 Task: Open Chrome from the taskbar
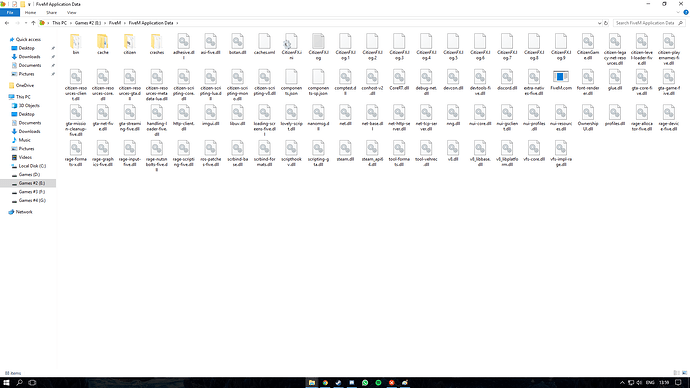(325, 383)
